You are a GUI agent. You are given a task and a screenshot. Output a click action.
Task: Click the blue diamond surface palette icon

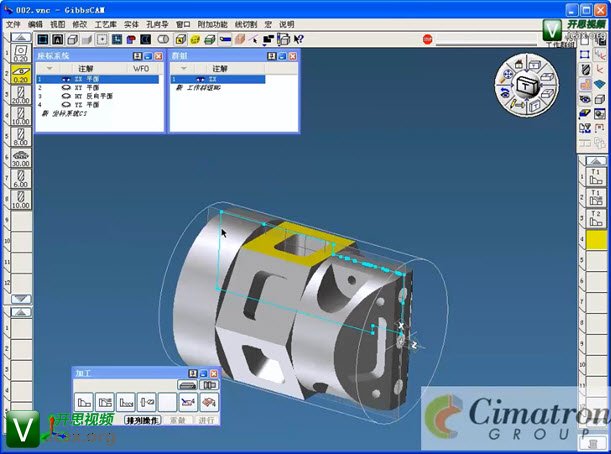pyautogui.click(x=600, y=84)
